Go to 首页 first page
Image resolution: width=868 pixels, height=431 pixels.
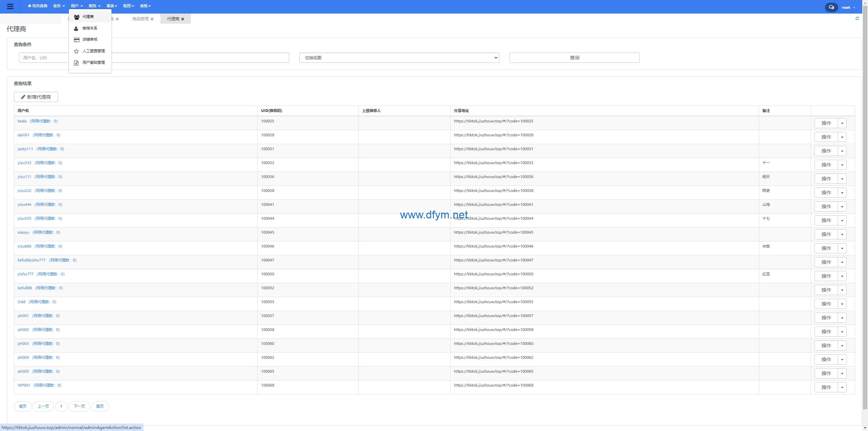(x=23, y=406)
